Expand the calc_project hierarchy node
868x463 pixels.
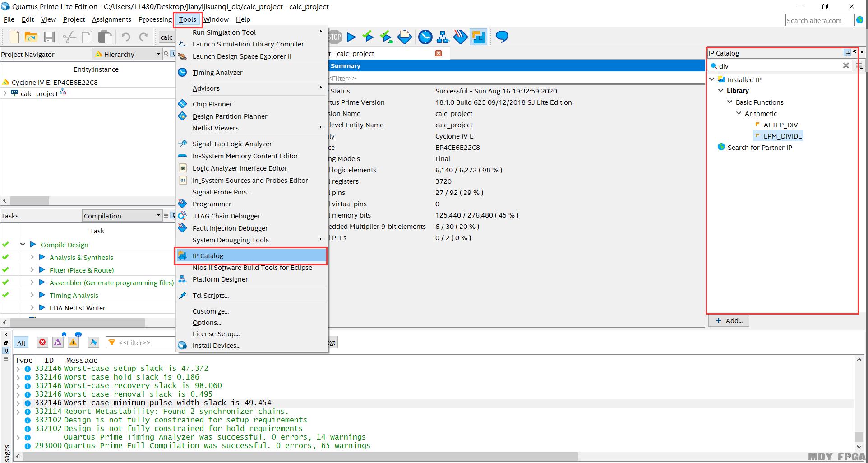point(5,93)
